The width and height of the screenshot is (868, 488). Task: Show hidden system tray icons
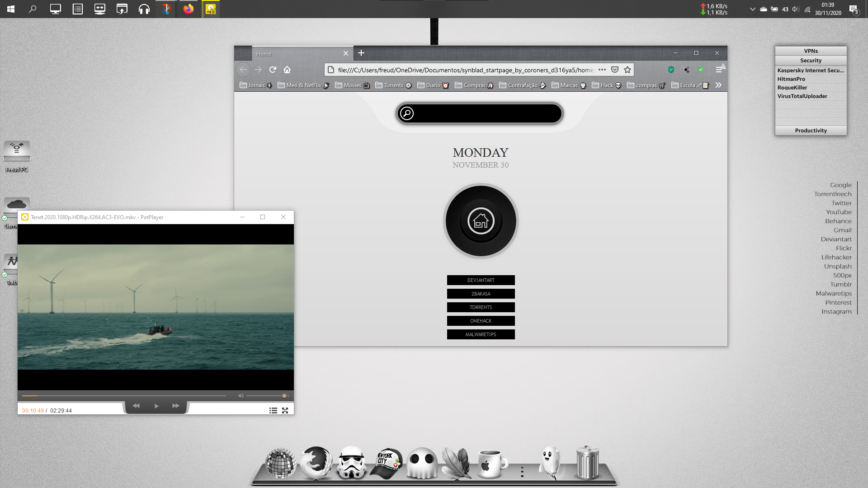tap(752, 9)
